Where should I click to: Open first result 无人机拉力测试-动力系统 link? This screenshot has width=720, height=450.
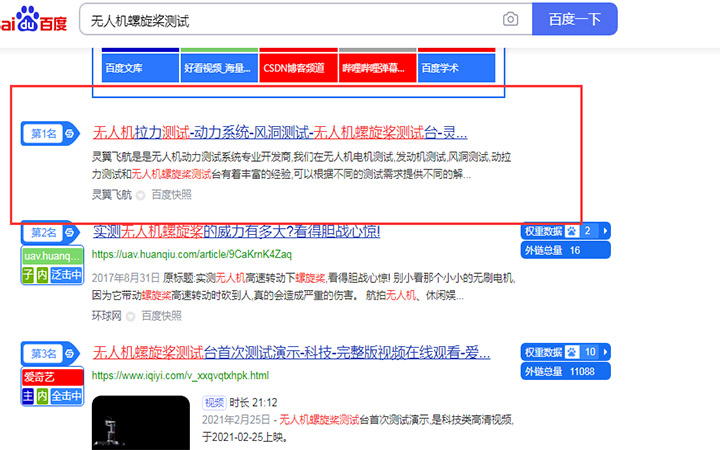pyautogui.click(x=280, y=133)
